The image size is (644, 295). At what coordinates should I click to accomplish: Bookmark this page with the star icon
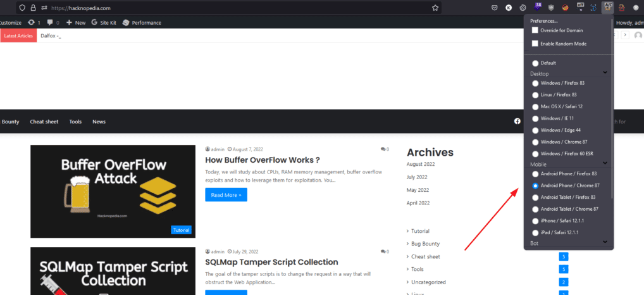[x=435, y=8]
